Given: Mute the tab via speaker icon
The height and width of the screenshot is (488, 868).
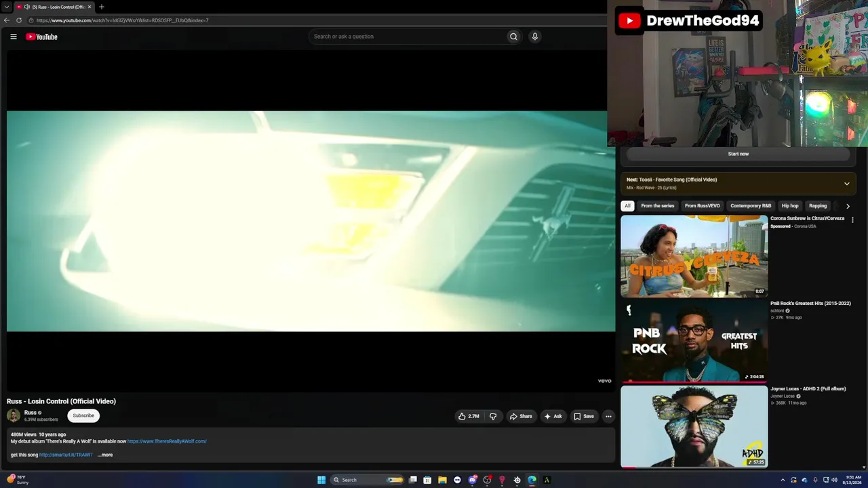Looking at the screenshot, I should click(x=27, y=7).
